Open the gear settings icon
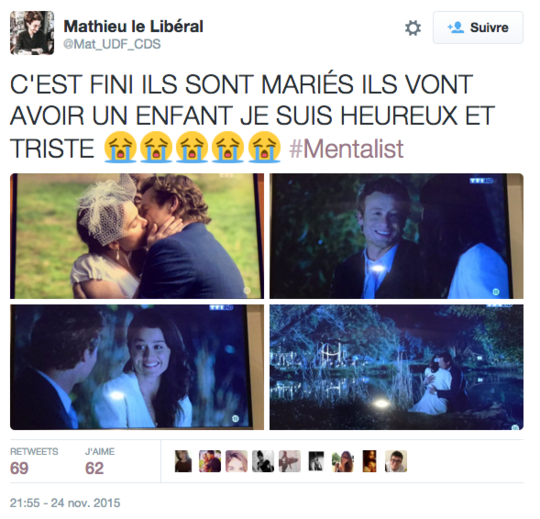 click(413, 28)
